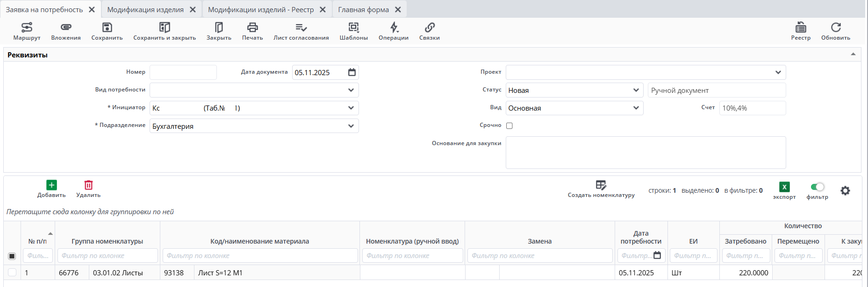Click the Сохранить save icon
Viewport: 868px width, 287px height.
[x=107, y=28]
